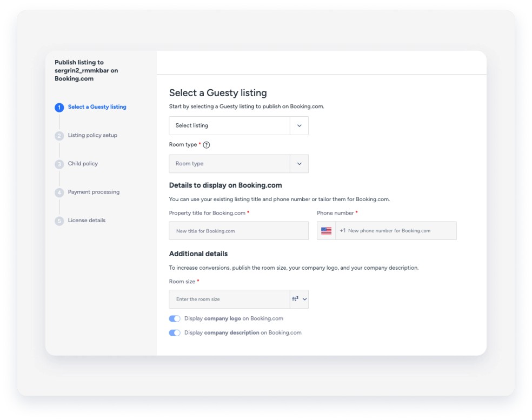Click the Phone number label

coord(335,213)
